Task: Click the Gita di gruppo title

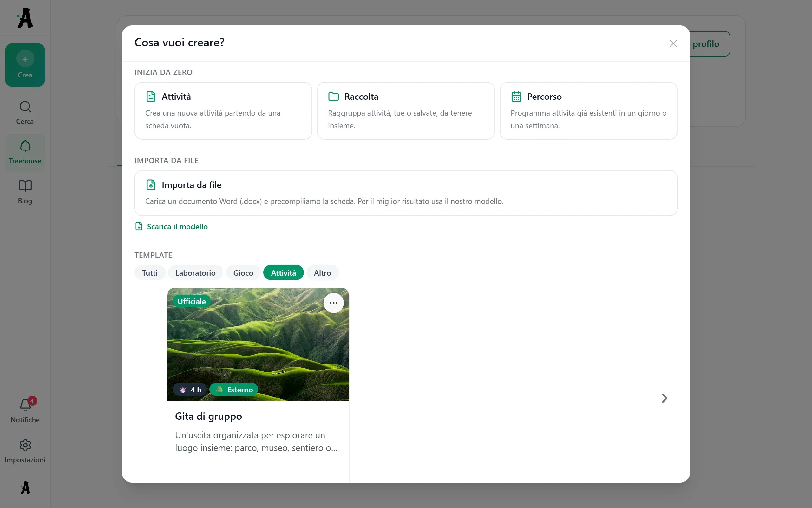Action: click(x=208, y=416)
